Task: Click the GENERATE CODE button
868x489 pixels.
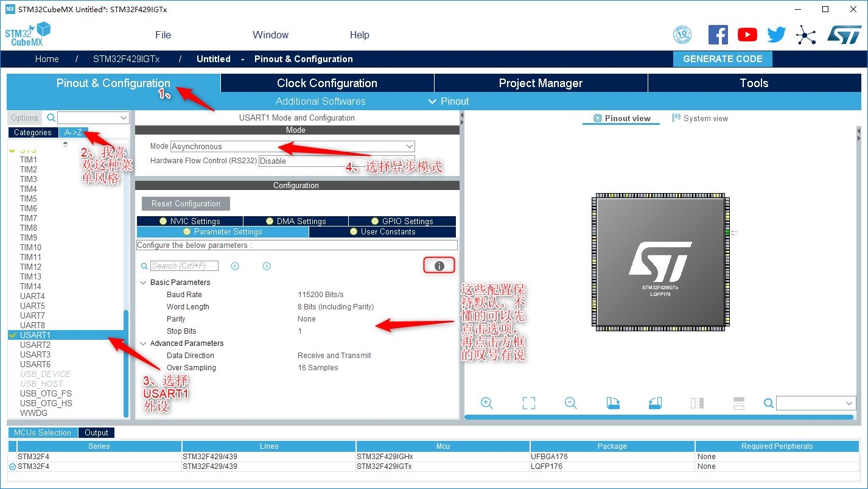Action: 723,58
